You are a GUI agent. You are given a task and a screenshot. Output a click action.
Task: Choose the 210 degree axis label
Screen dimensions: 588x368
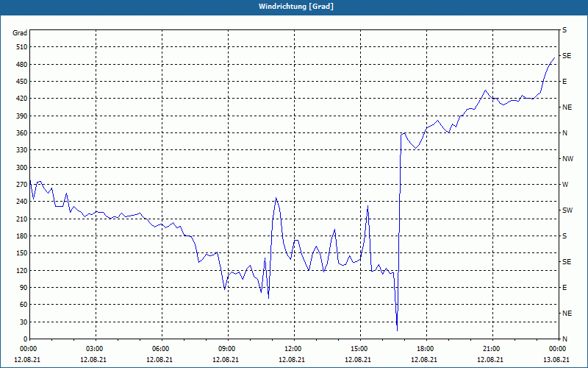click(22, 219)
